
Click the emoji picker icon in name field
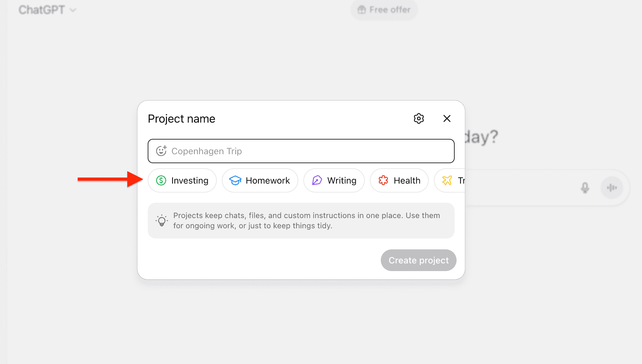[161, 151]
